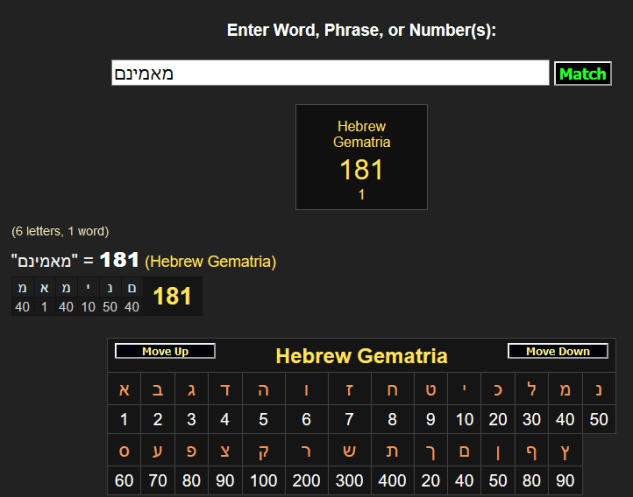Screen dimensions: 633x497
Task: Select the letter Shin in the chart
Action: (349, 451)
